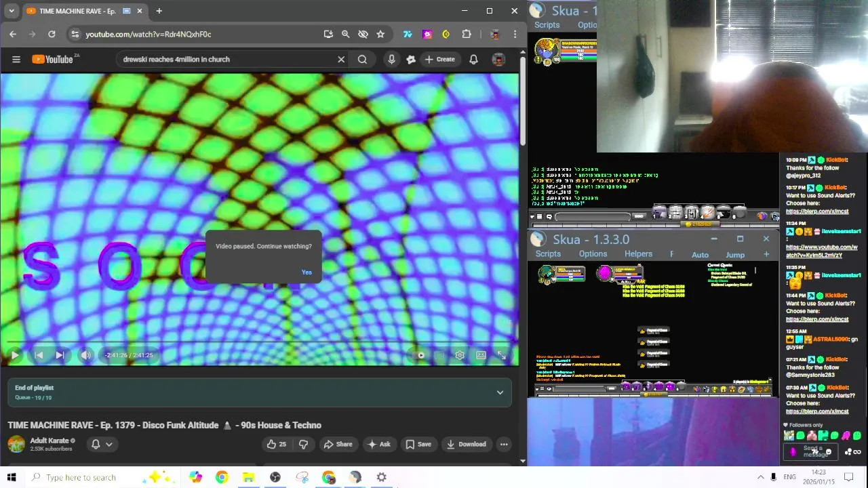Viewport: 868px width, 488px height.
Task: Select Auto in the Skua 1.3.3.0 window
Action: pos(700,255)
